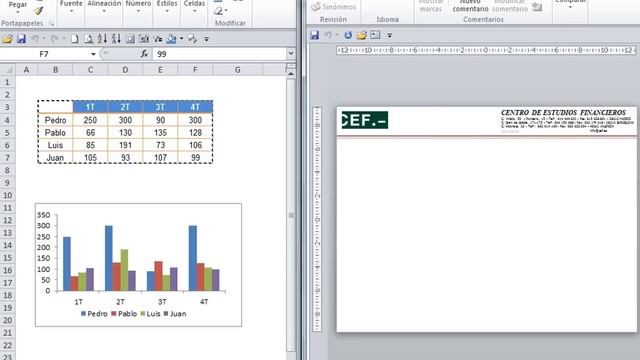Click Excel's Undo arrow icon
The width and height of the screenshot is (640, 360).
(35, 39)
